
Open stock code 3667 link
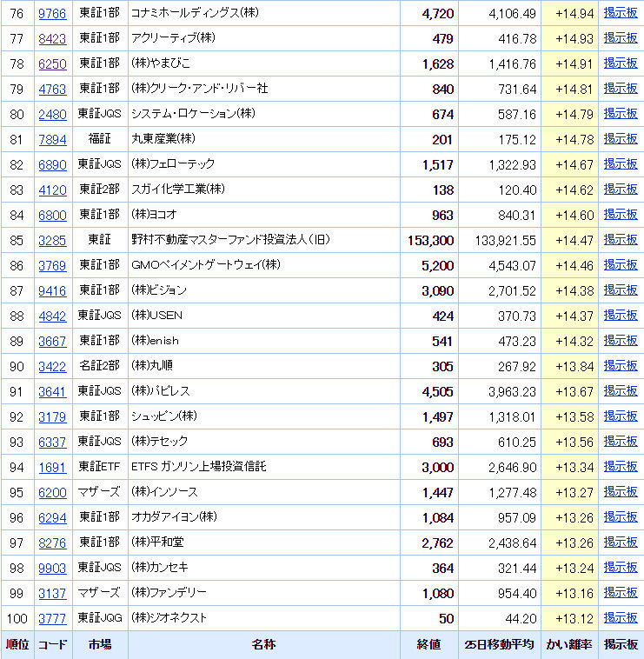tap(52, 342)
